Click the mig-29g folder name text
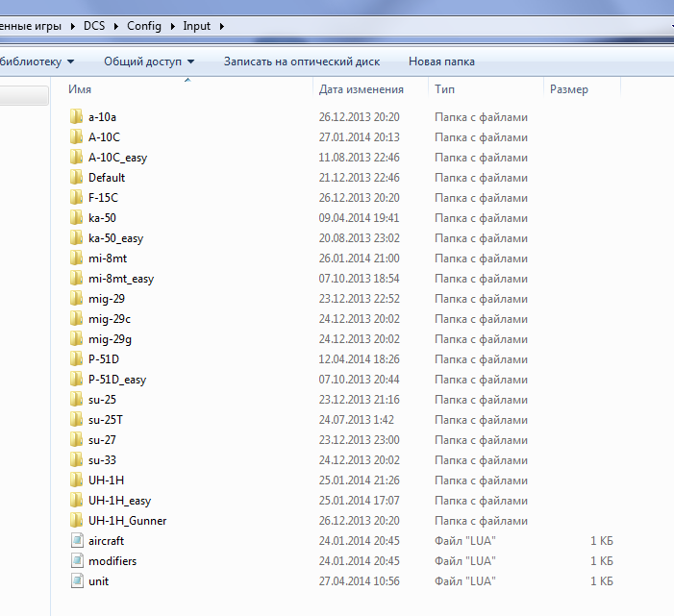674x616 pixels. (110, 339)
